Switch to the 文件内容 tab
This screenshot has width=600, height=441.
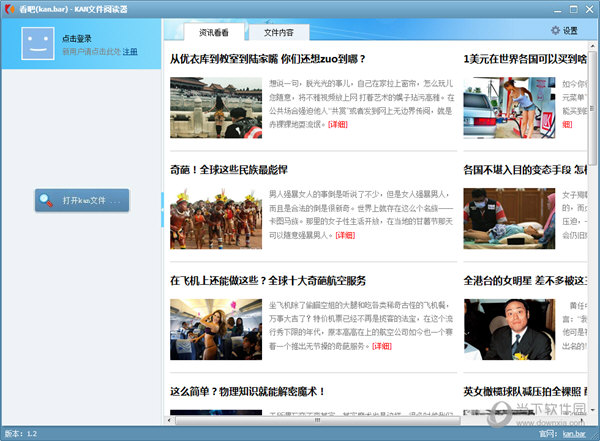click(279, 33)
